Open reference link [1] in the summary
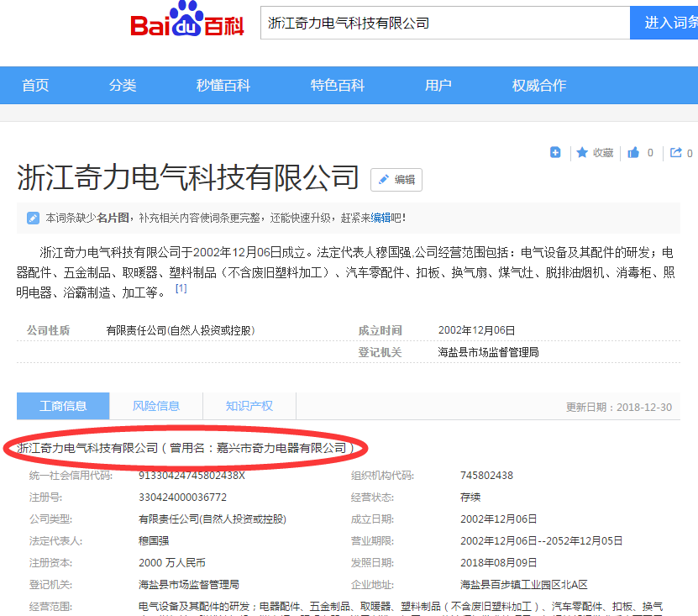 point(180,288)
